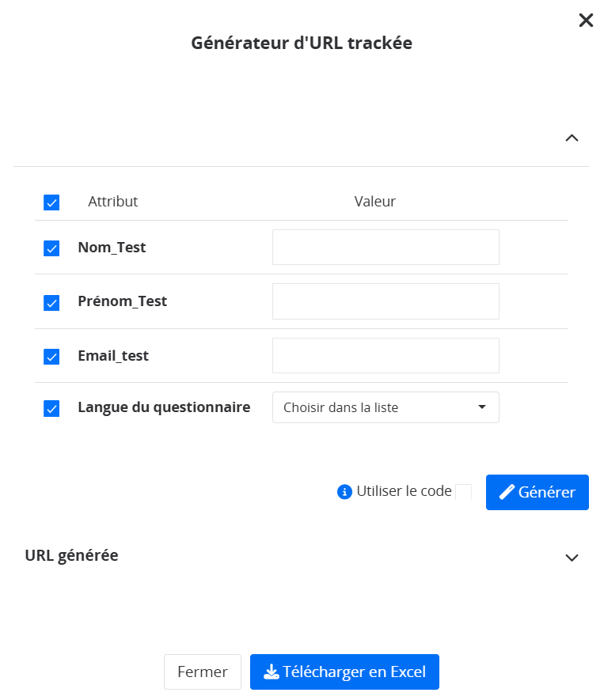Image resolution: width=604 pixels, height=700 pixels.
Task: Uncheck the Langue du questionnaire checkbox
Action: [x=51, y=409]
